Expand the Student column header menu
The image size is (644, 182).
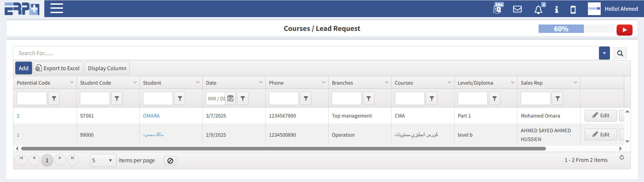pyautogui.click(x=198, y=83)
